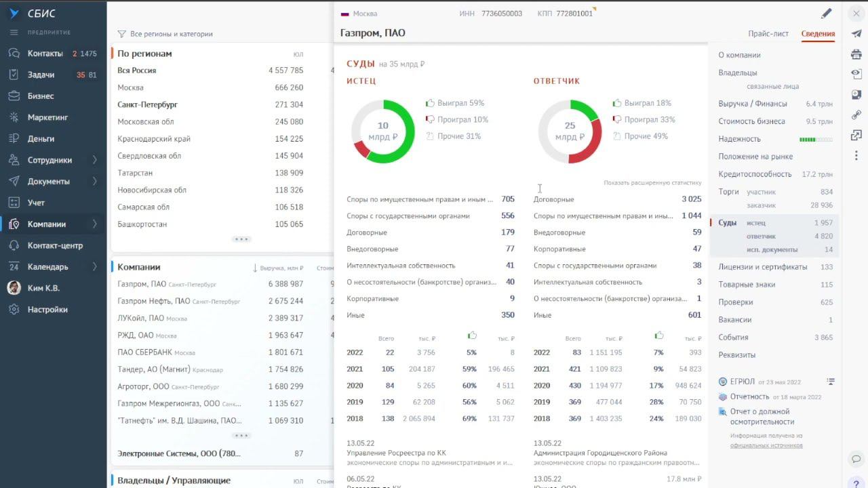Viewport: 868px width, 488px height.
Task: Open card in new window icon
Action: (856, 136)
